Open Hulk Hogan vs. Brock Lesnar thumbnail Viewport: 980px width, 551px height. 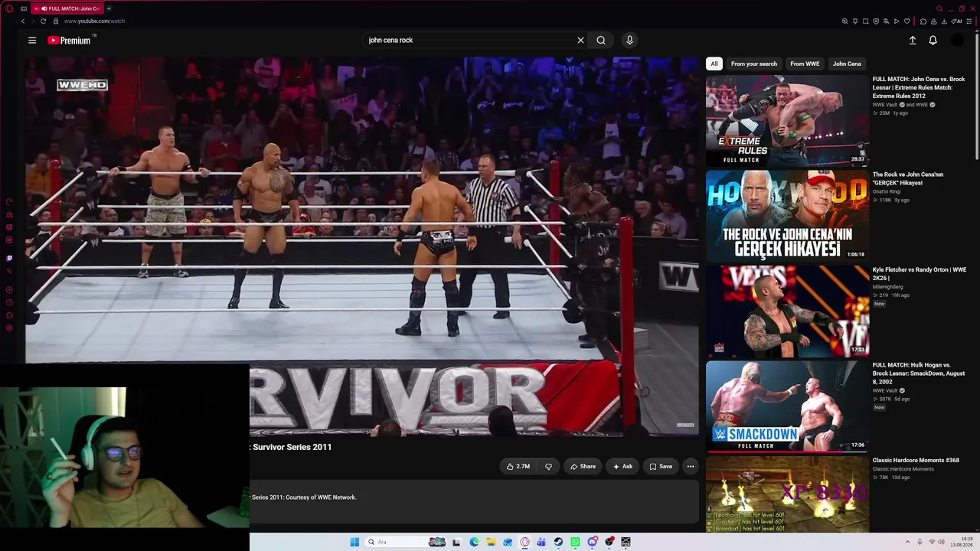click(x=787, y=406)
